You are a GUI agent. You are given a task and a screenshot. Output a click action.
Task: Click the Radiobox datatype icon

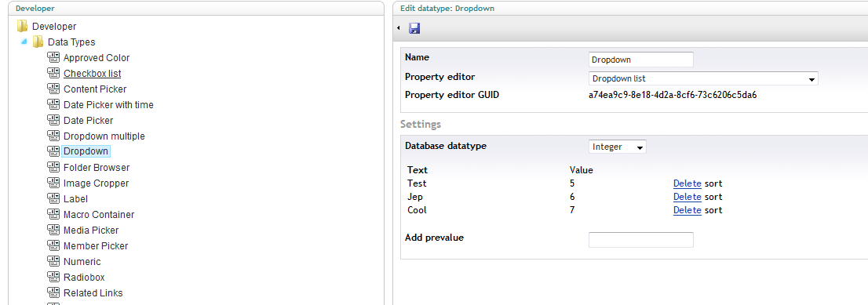click(x=53, y=277)
